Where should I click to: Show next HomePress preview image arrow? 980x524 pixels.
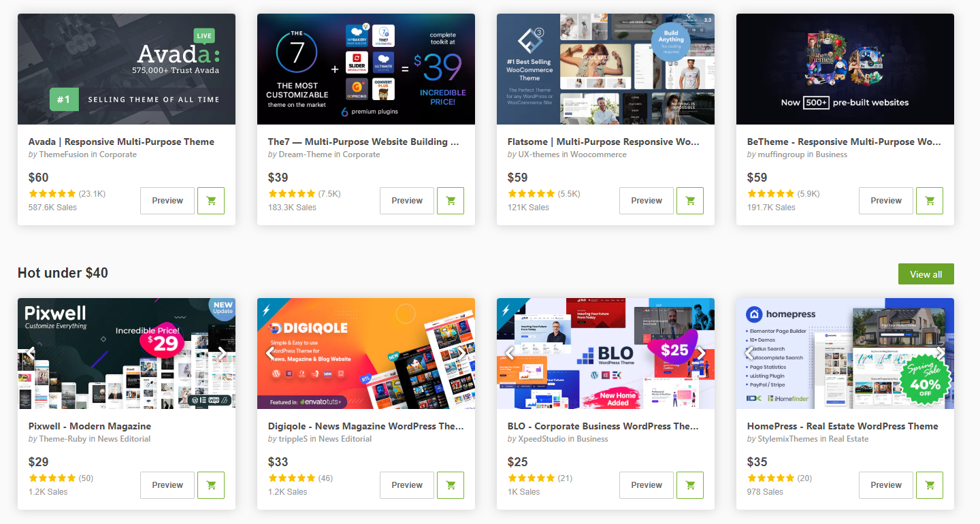click(x=941, y=353)
